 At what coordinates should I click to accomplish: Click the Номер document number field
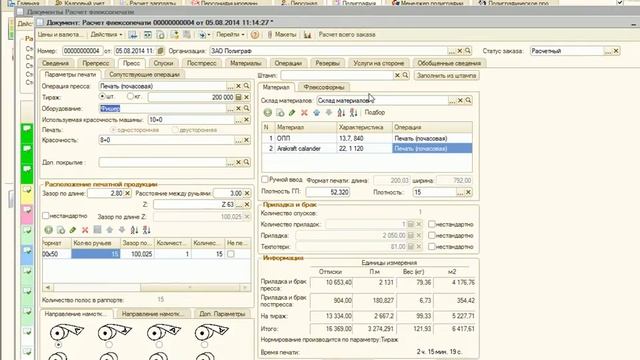point(82,51)
